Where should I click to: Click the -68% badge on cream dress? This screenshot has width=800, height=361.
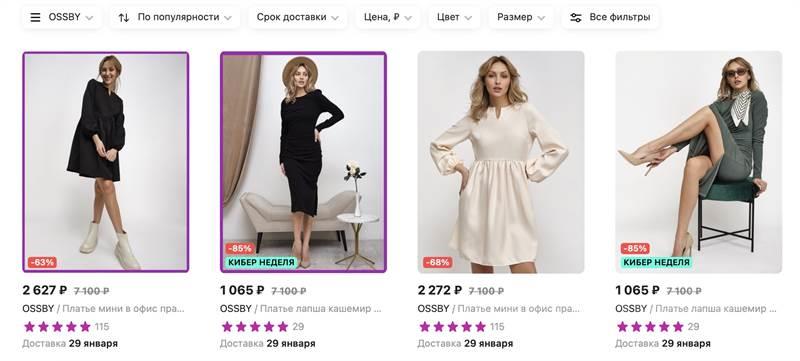[438, 263]
